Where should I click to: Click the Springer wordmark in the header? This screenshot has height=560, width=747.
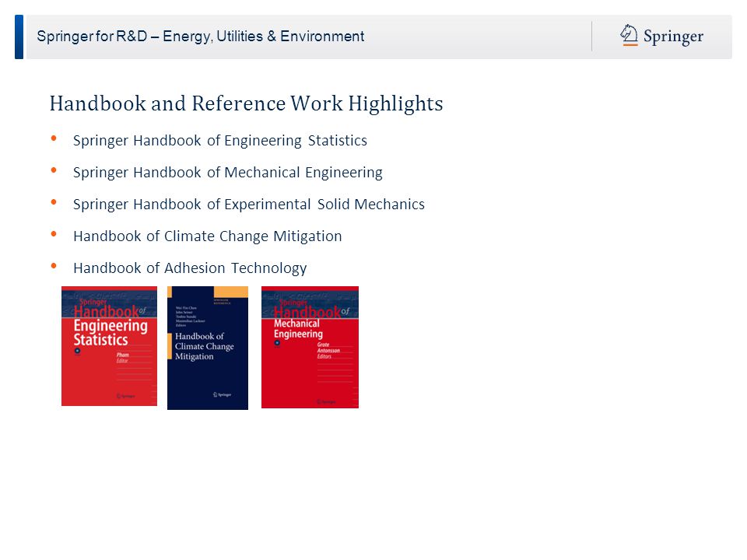click(673, 37)
